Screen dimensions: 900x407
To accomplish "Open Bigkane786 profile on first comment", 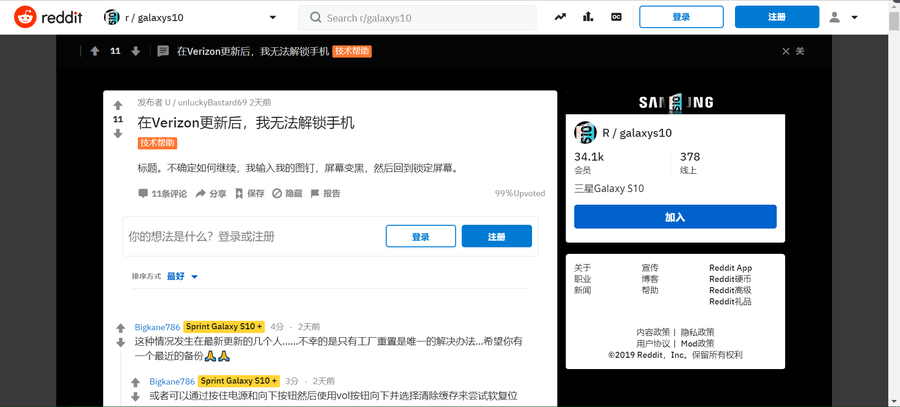I will (x=157, y=327).
